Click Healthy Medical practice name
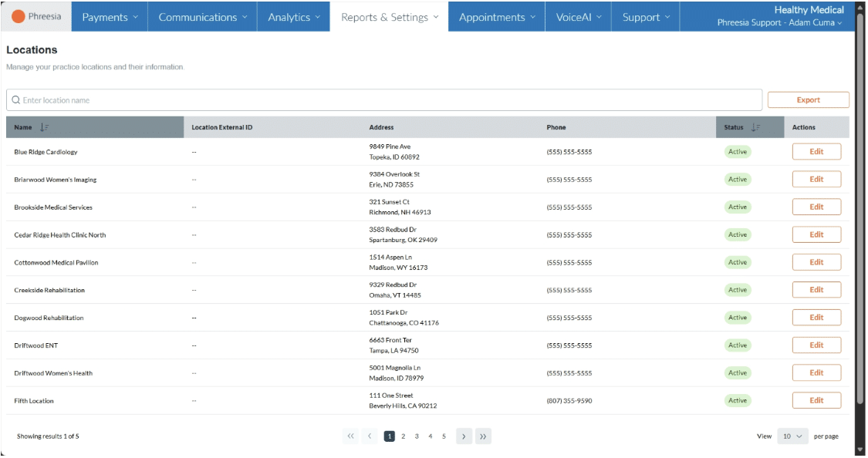 (809, 10)
